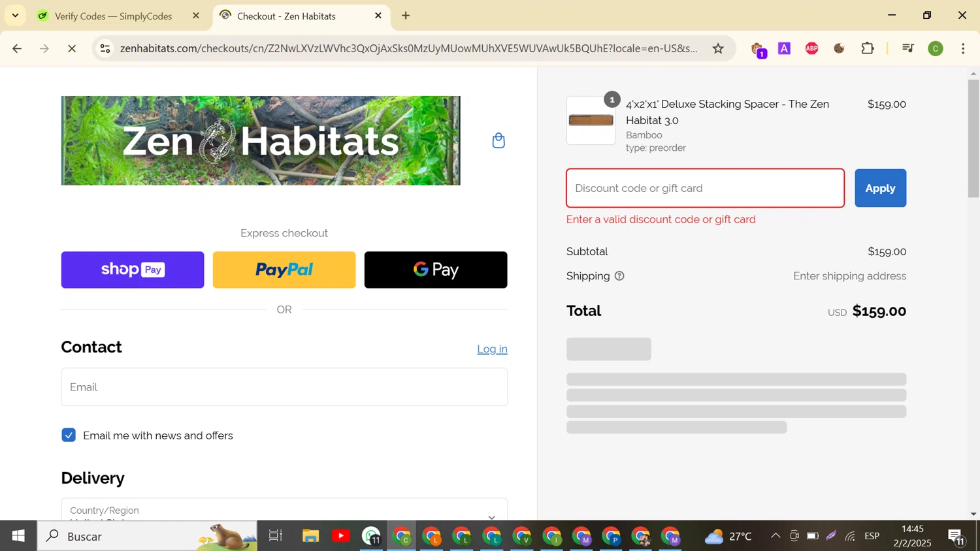Click the Total amount $159.00
This screenshot has width=980, height=551.
click(879, 311)
